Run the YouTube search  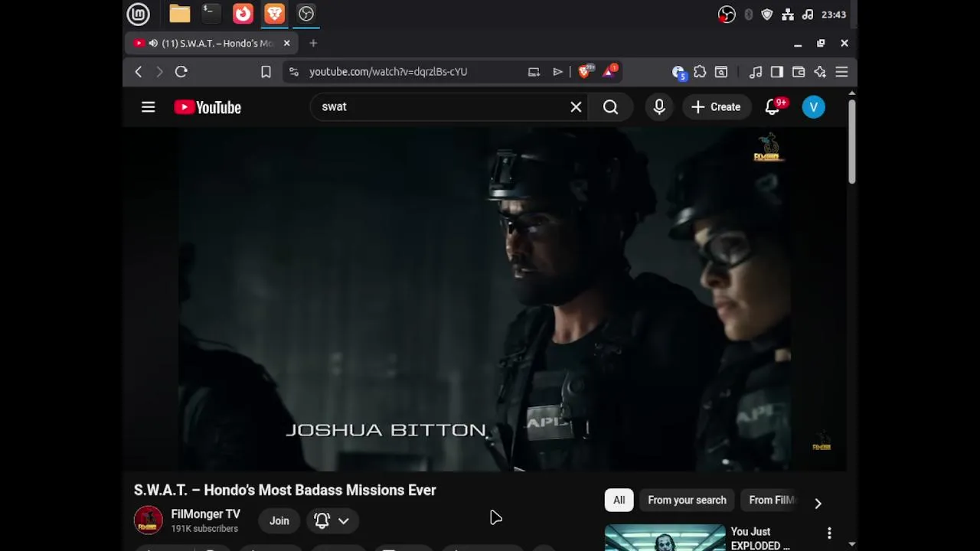pos(610,107)
